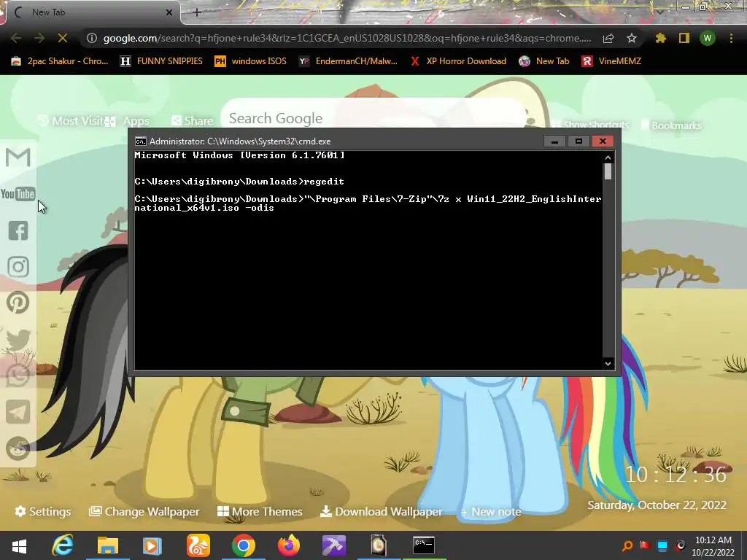This screenshot has width=747, height=560.
Task: Open Firefox from taskbar
Action: [289, 545]
